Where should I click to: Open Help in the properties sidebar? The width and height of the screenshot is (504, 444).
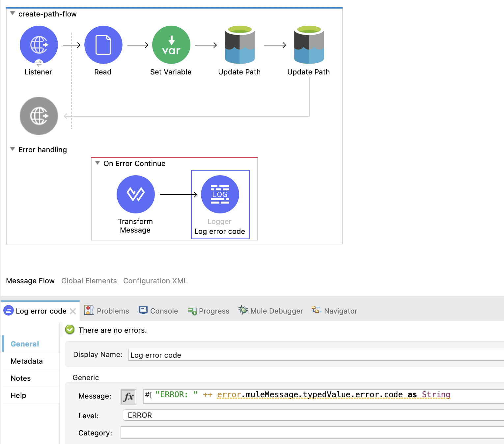coord(18,395)
